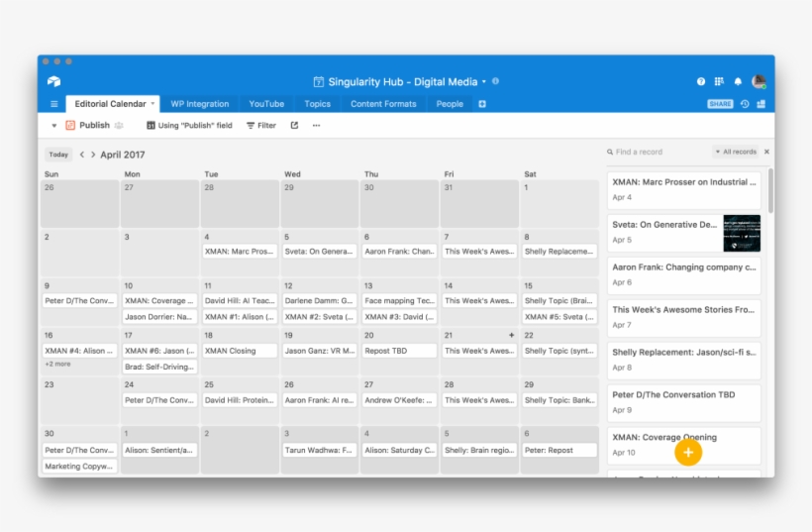Screen dimensions: 812x532
Task: Open April 15 event XMAN #5: Sveta
Action: tap(559, 316)
